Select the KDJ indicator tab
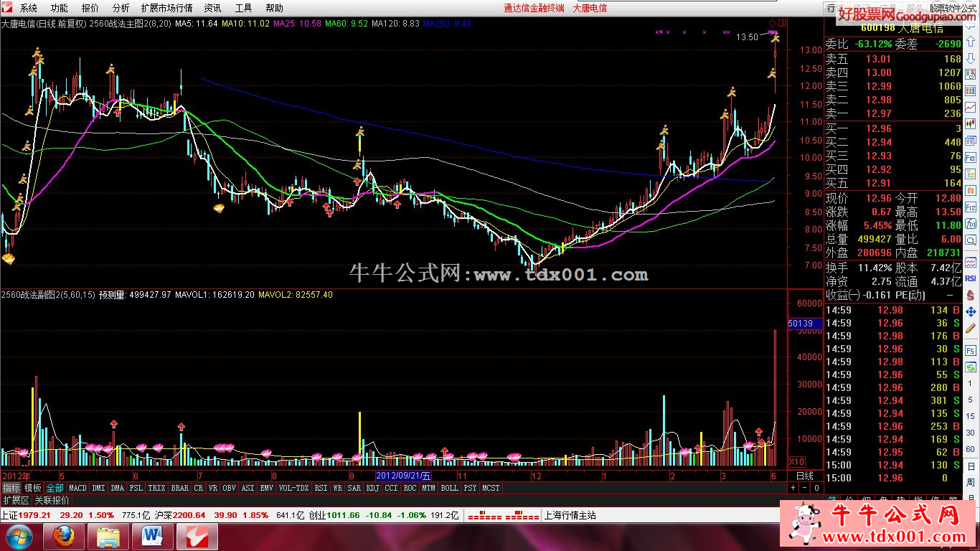 click(x=372, y=488)
